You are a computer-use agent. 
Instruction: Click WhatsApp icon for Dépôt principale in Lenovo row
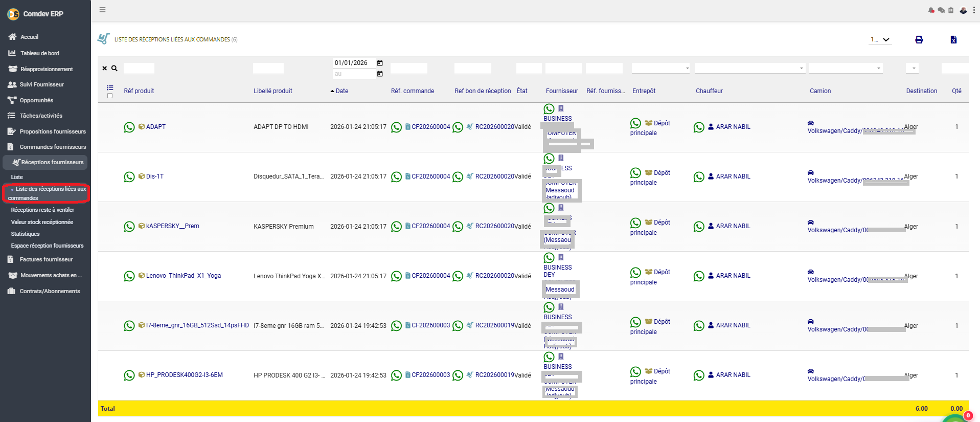pyautogui.click(x=635, y=272)
